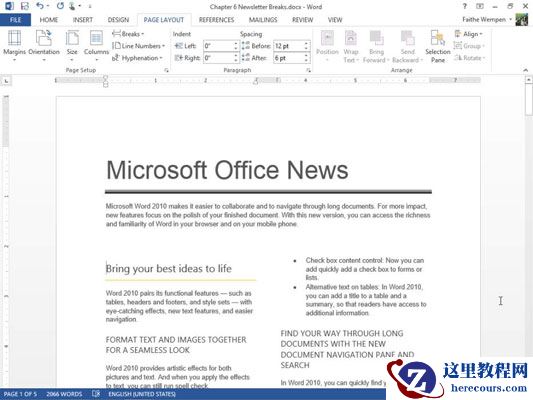The height and width of the screenshot is (400, 533).
Task: Open the Page Setup dialog launcher
Action: pyautogui.click(x=166, y=70)
